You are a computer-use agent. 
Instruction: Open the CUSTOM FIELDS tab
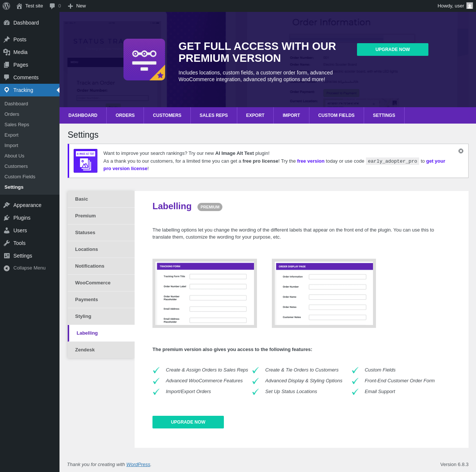[x=337, y=115]
